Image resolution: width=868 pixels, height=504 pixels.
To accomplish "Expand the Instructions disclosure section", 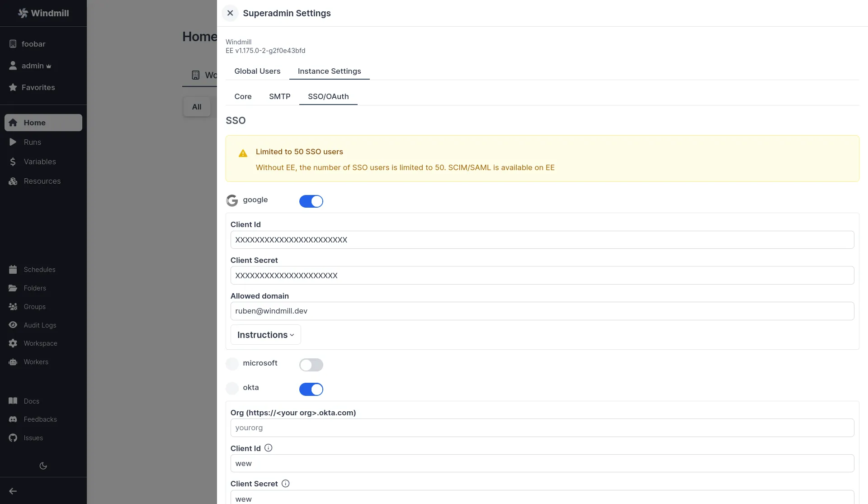I will click(x=265, y=335).
